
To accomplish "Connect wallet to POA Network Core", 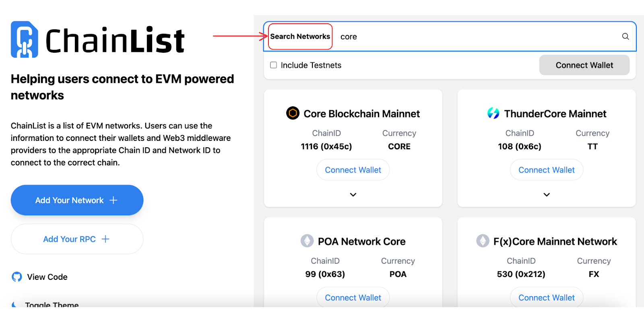I will (353, 297).
